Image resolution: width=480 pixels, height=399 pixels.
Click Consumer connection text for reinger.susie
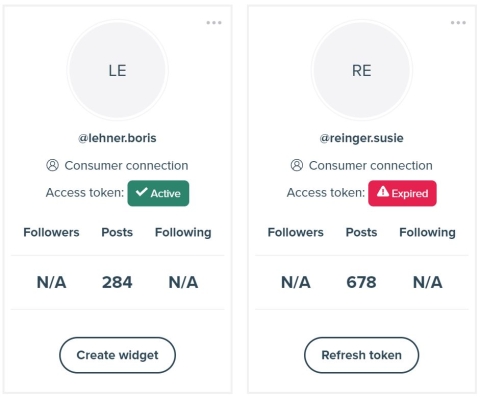(371, 165)
